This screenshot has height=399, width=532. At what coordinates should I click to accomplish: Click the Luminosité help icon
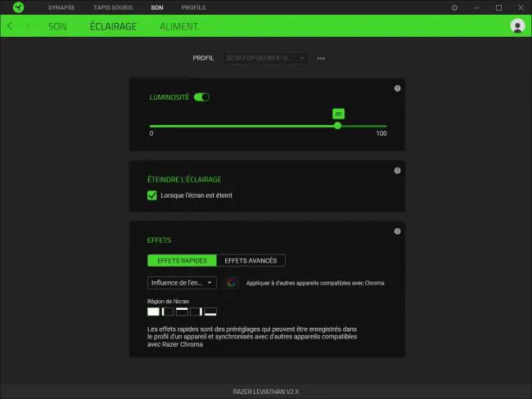[397, 88]
